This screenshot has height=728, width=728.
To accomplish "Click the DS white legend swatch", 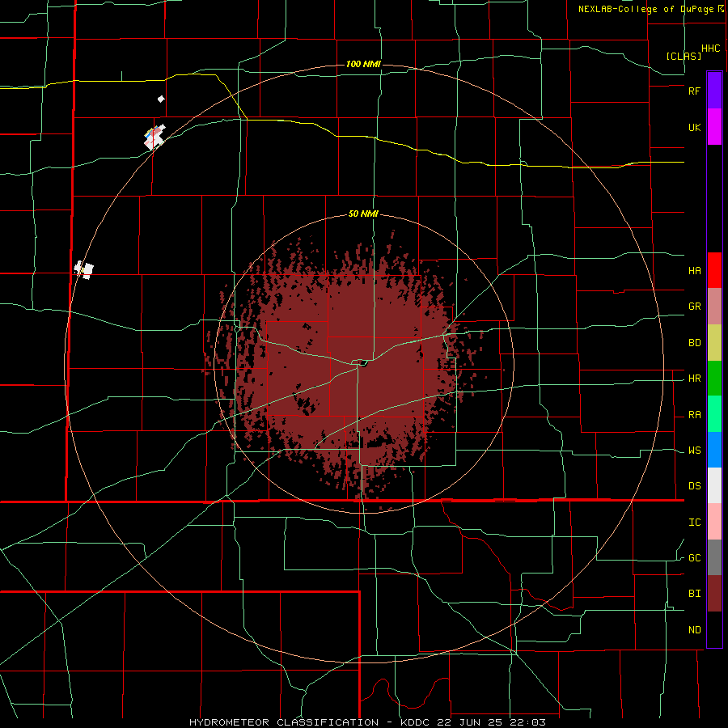I will [714, 485].
